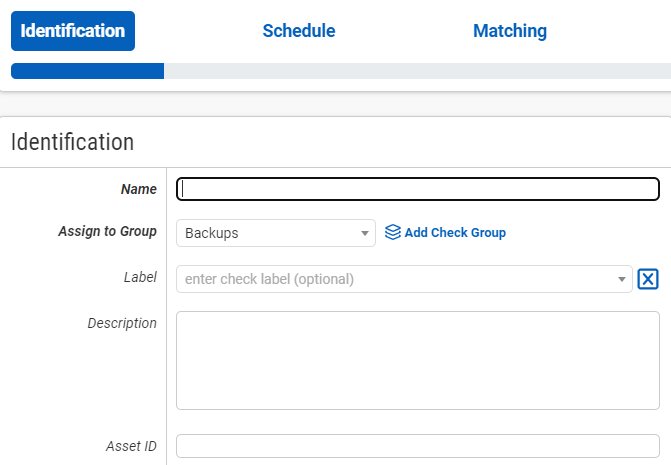Focus the Name text field

[417, 189]
